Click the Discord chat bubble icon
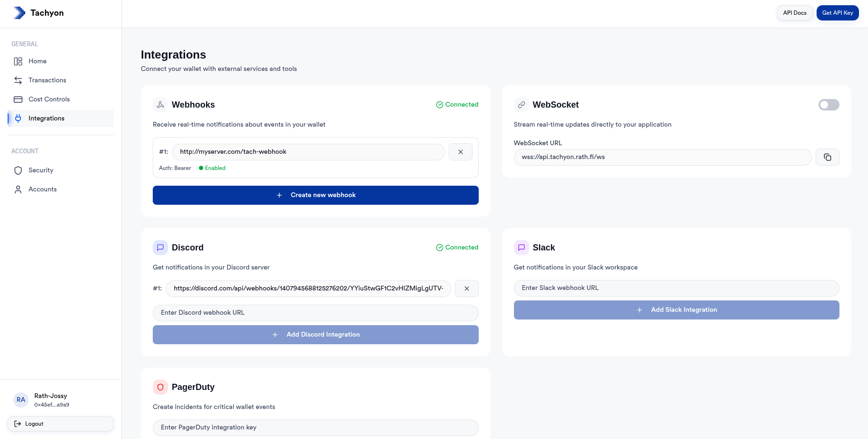868x439 pixels. [x=160, y=247]
